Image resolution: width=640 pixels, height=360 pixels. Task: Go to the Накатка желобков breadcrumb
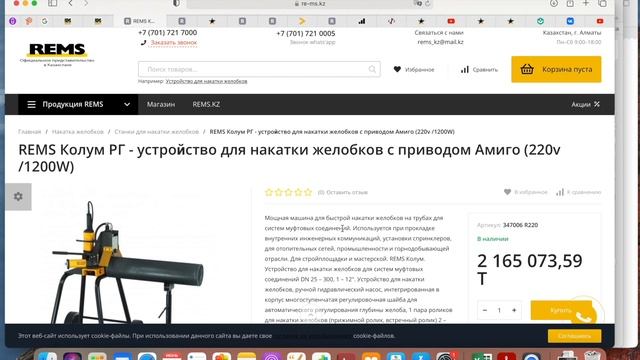click(x=78, y=132)
